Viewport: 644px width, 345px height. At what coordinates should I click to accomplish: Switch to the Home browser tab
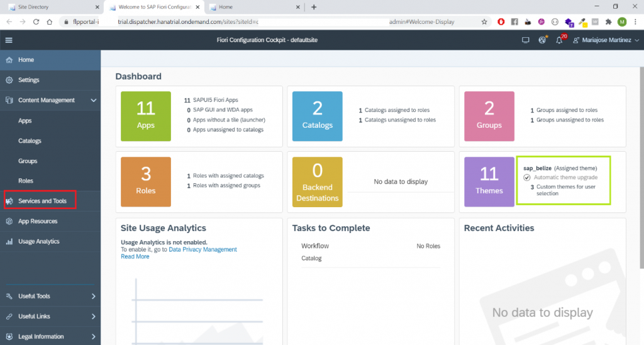(254, 7)
